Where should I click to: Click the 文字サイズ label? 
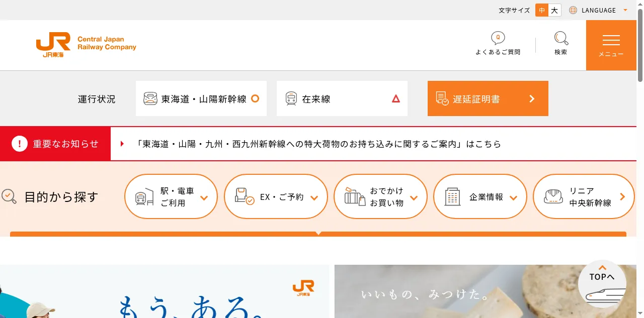tap(514, 10)
